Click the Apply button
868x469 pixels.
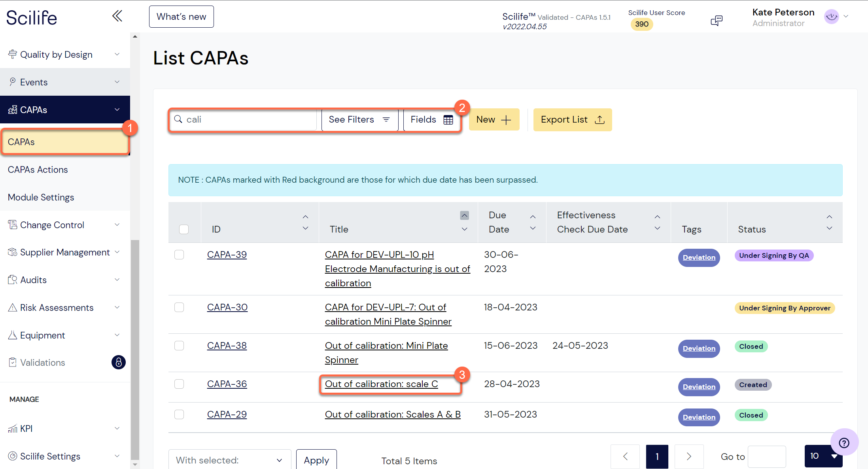[x=316, y=460]
